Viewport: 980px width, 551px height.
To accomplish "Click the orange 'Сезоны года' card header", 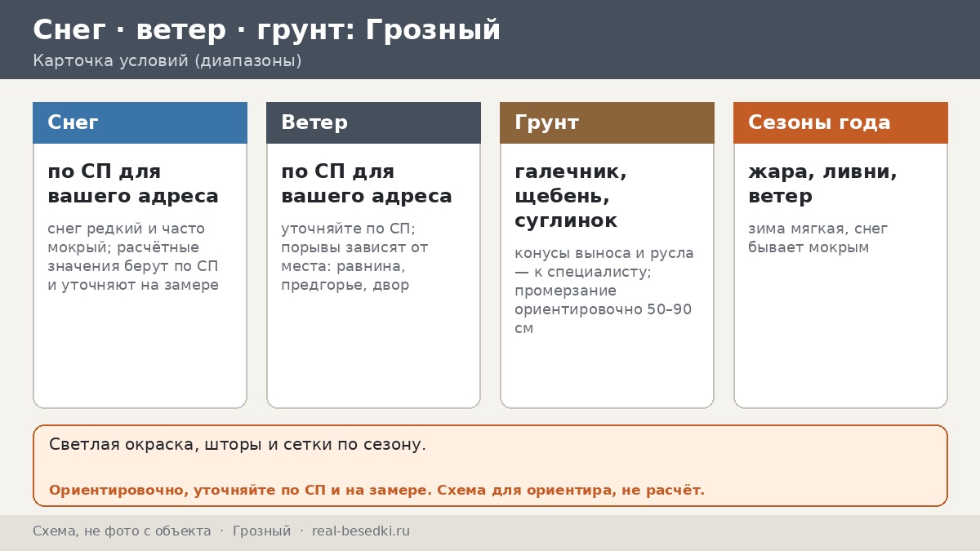I will coord(840,122).
